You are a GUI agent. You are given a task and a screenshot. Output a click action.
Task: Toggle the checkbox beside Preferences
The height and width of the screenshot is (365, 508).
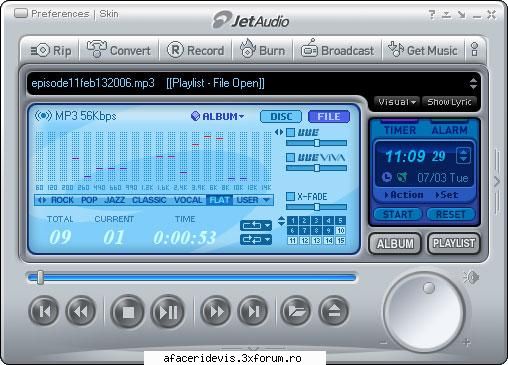pos(21,13)
